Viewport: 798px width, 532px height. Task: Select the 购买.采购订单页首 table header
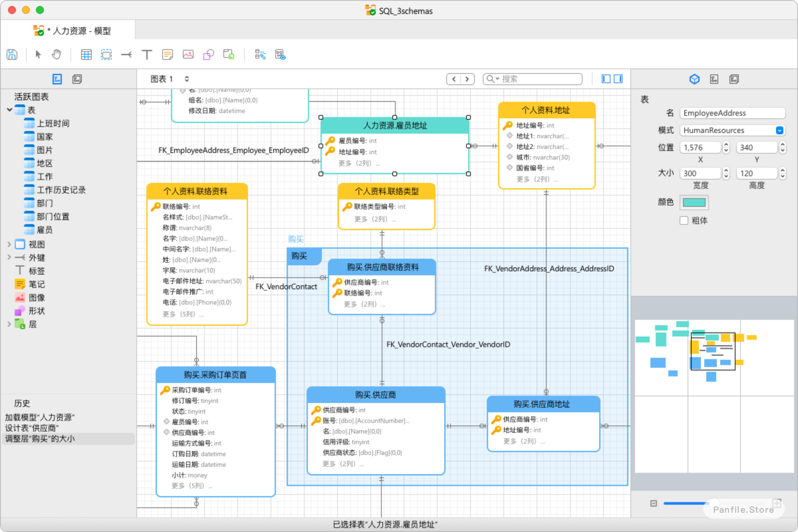[215, 375]
